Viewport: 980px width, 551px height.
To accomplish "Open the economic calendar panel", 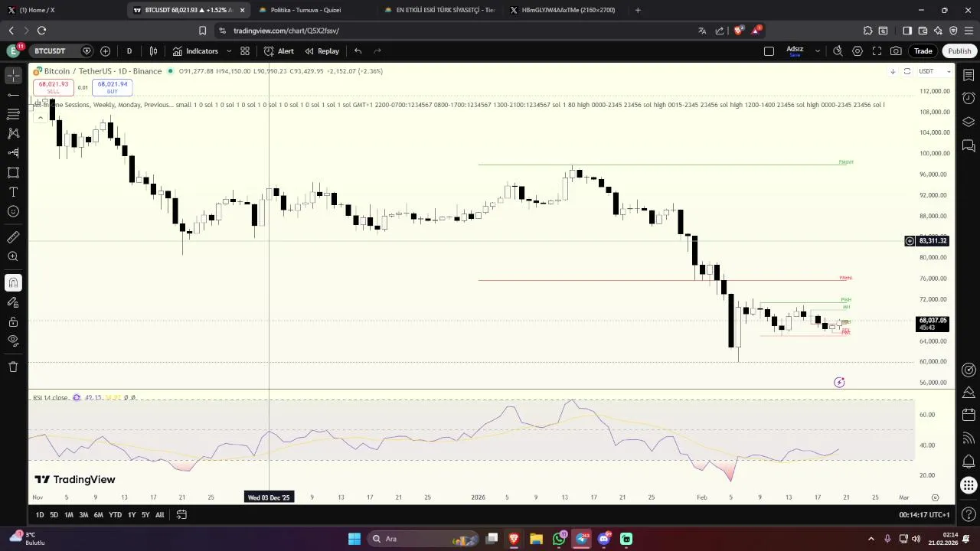I will tap(969, 416).
